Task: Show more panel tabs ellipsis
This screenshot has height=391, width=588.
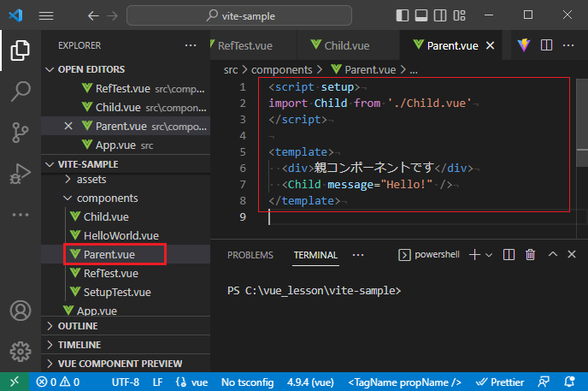Action: click(358, 255)
